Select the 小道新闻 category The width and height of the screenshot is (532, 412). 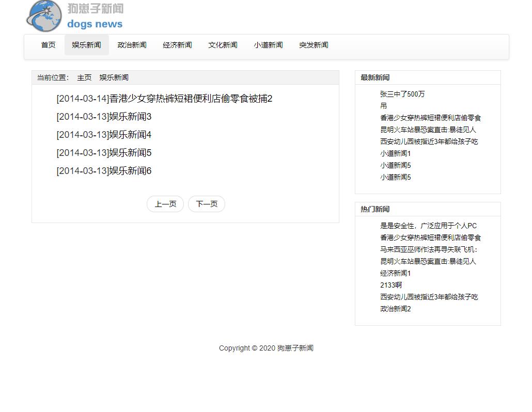(268, 45)
